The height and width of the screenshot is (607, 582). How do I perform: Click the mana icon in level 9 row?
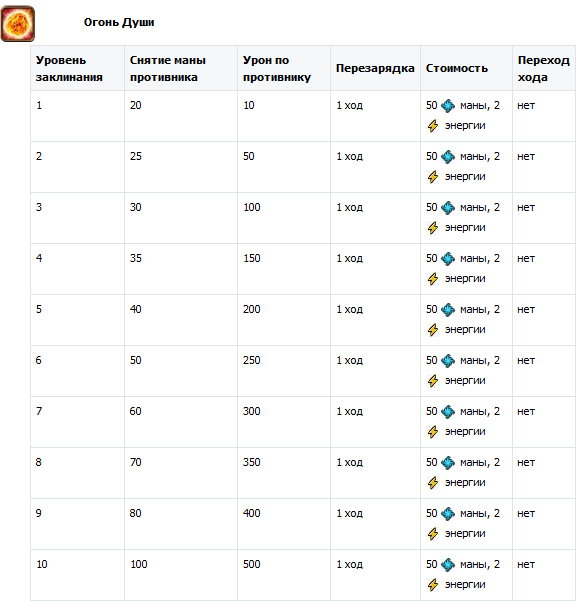[x=448, y=514]
